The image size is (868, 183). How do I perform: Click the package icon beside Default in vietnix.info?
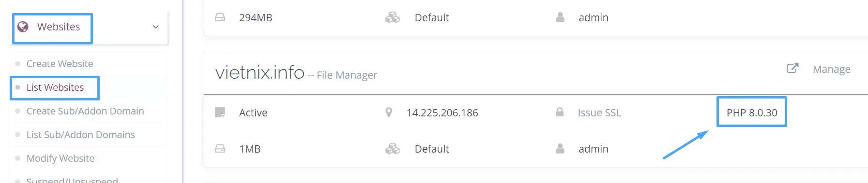click(x=393, y=149)
